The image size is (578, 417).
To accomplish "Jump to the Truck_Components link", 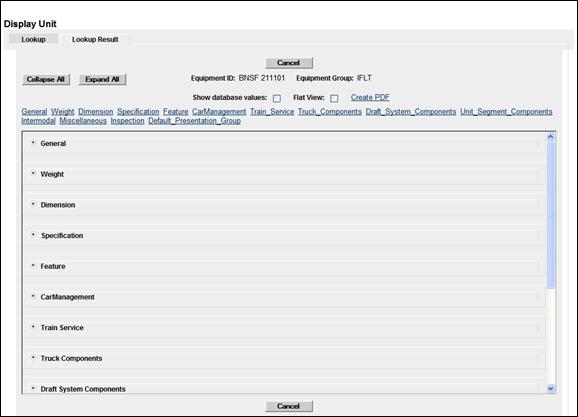I will (330, 112).
